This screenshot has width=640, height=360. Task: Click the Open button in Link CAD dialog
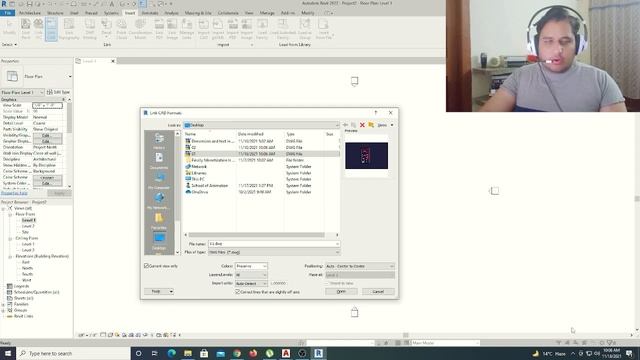coord(341,291)
